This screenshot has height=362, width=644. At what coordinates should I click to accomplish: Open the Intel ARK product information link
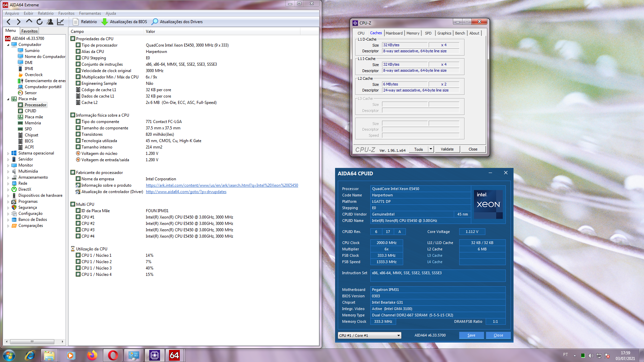click(x=222, y=185)
